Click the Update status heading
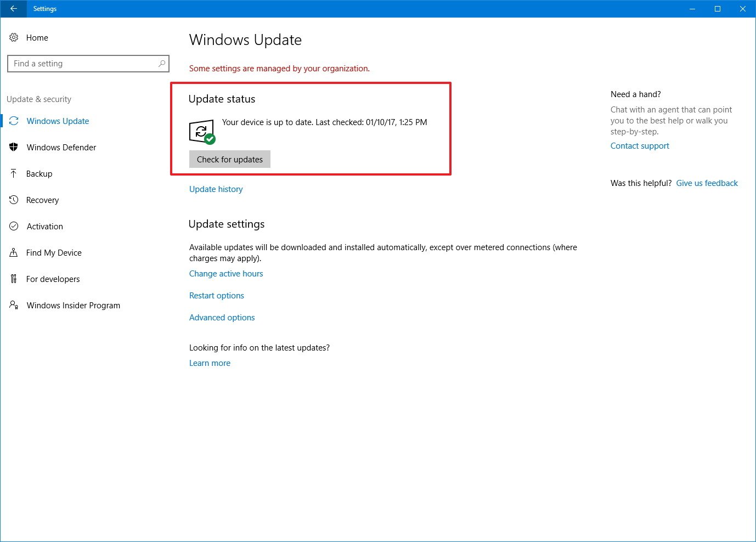756x542 pixels. point(222,99)
